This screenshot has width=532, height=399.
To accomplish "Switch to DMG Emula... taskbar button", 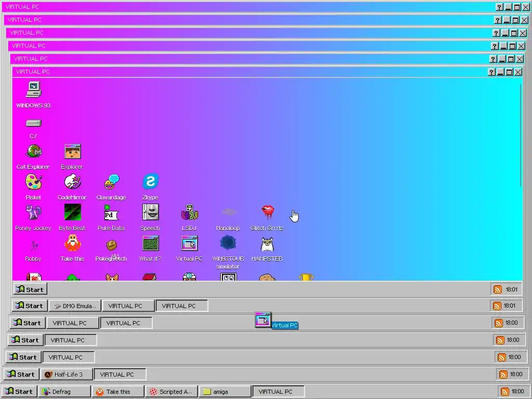I will [x=75, y=305].
